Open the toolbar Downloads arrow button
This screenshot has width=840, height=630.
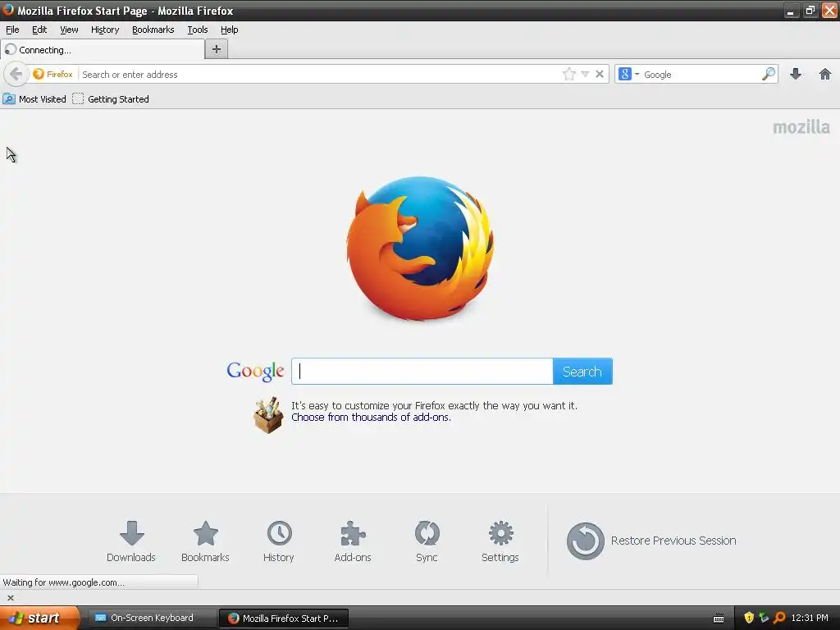pyautogui.click(x=796, y=74)
